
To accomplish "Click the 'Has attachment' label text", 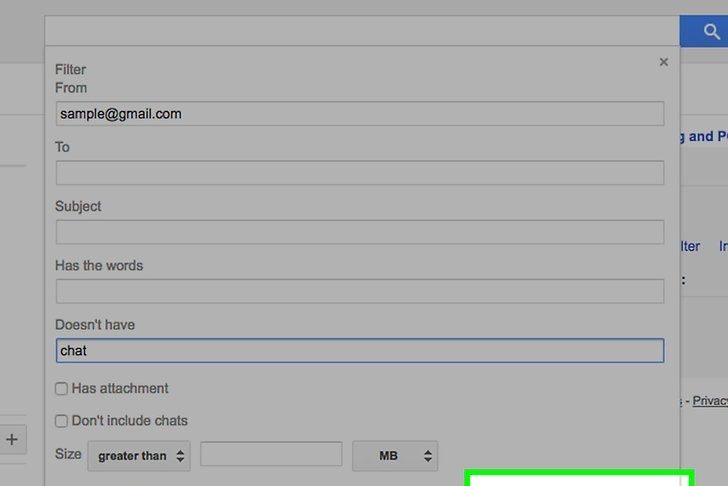I will click(120, 389).
